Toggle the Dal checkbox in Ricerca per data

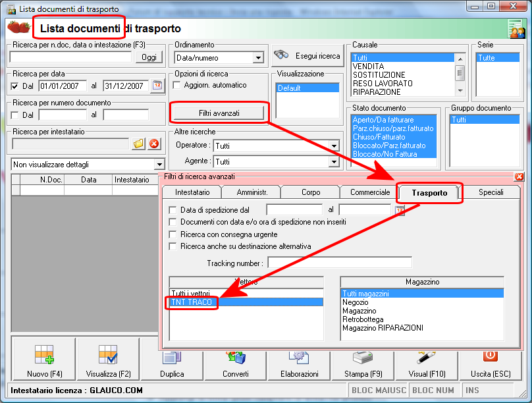pos(14,86)
